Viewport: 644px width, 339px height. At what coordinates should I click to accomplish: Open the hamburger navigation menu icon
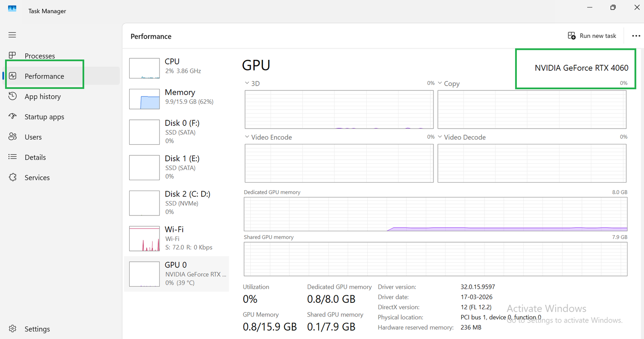[12, 35]
